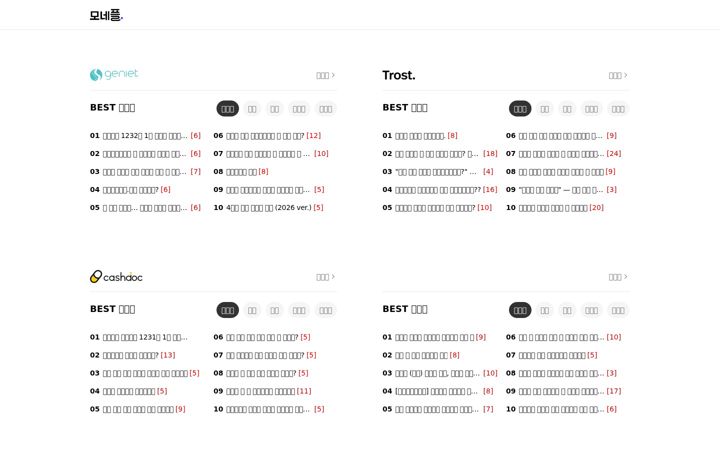Click the Trost. logo
720x450 pixels.
(399, 75)
